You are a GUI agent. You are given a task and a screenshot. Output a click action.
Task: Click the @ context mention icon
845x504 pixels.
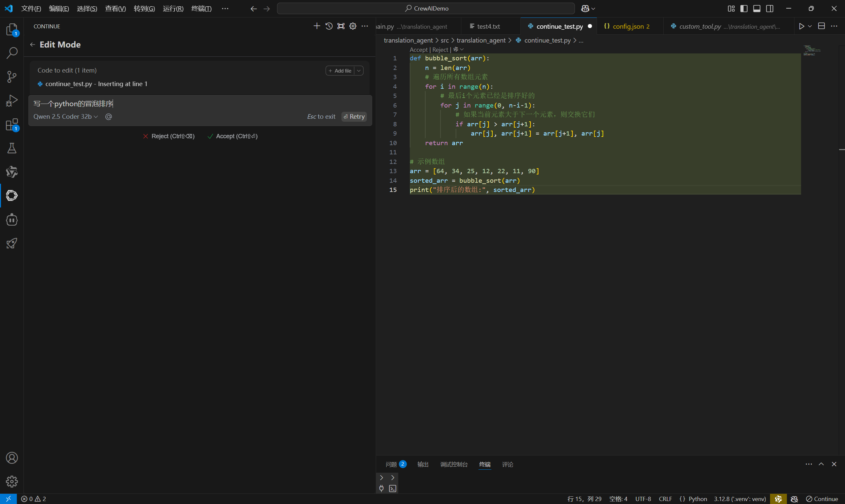pos(108,117)
